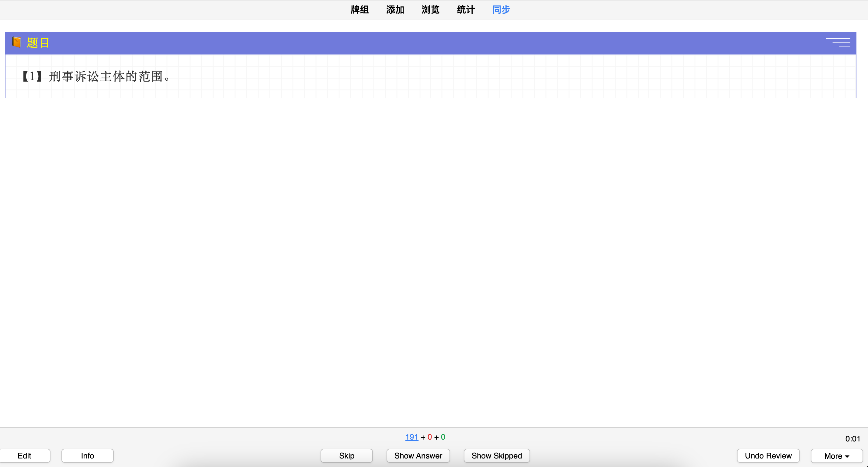This screenshot has height=467, width=868.
Task: Switch to the 浏览 browse tab
Action: [430, 10]
